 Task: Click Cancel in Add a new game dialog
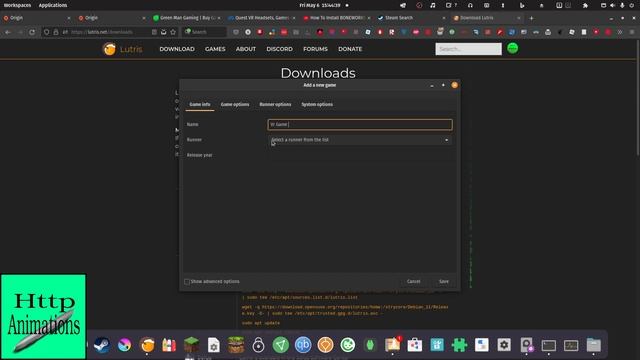(413, 282)
